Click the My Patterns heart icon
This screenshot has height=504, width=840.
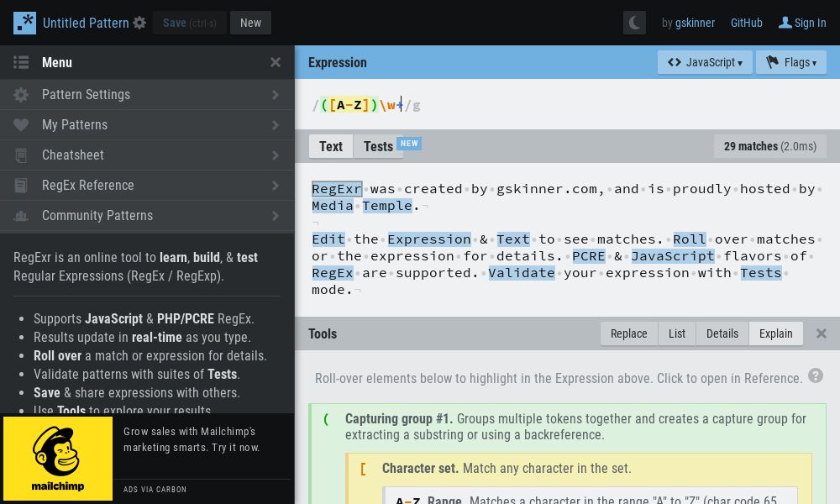pyautogui.click(x=22, y=124)
